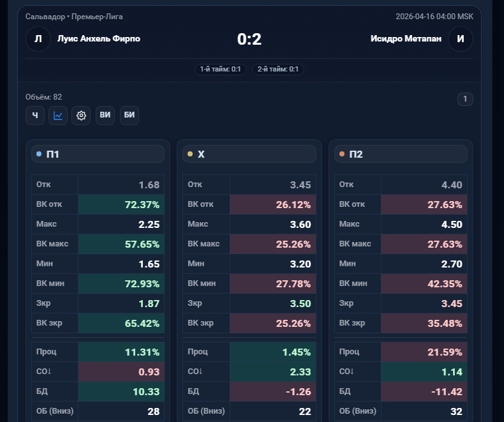This screenshot has height=422, width=504.
Task: Click X БД value -1.26
Action: [x=299, y=392]
